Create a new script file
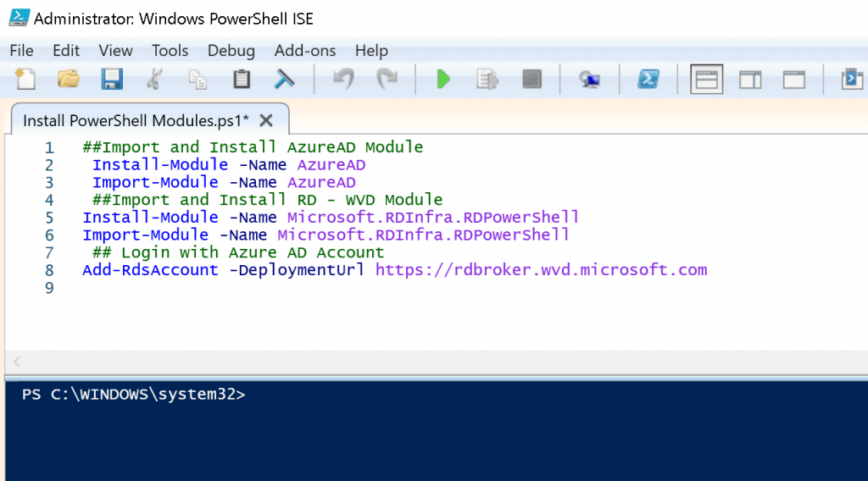The width and height of the screenshot is (868, 481). coord(25,80)
